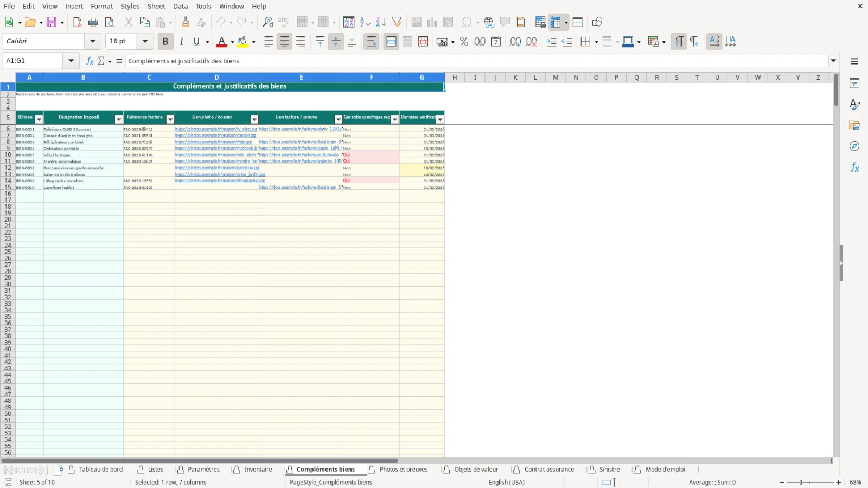The height and width of the screenshot is (488, 868).
Task: Open the Function Wizard
Action: [90, 61]
